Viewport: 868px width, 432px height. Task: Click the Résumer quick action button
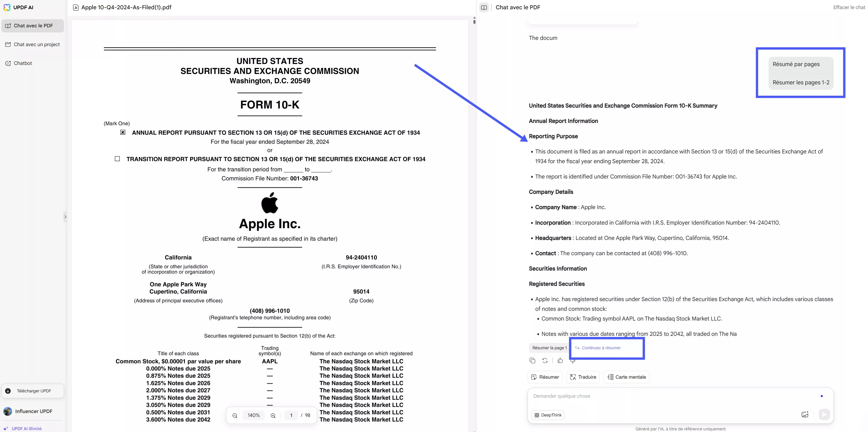pos(545,377)
